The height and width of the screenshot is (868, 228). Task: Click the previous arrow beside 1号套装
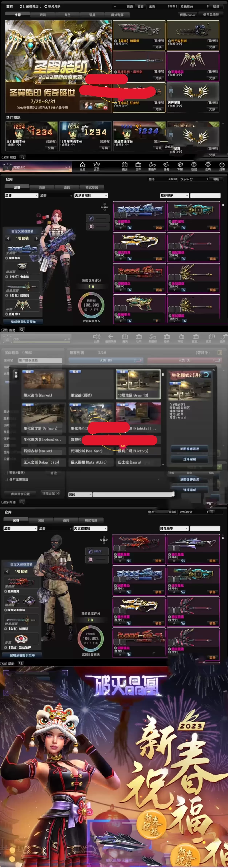(8, 238)
